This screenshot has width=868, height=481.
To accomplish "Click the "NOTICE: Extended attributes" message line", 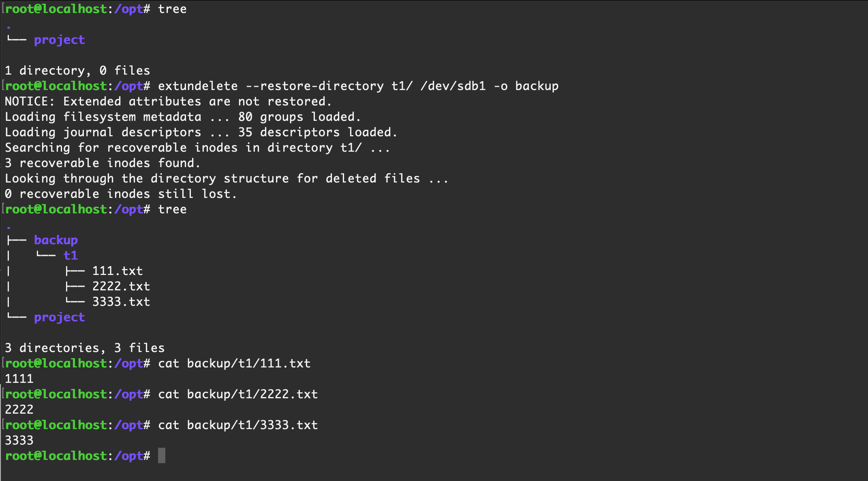I will click(168, 101).
